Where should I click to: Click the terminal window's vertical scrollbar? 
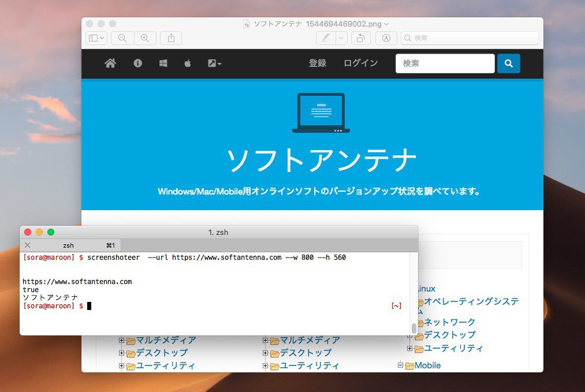(x=413, y=328)
